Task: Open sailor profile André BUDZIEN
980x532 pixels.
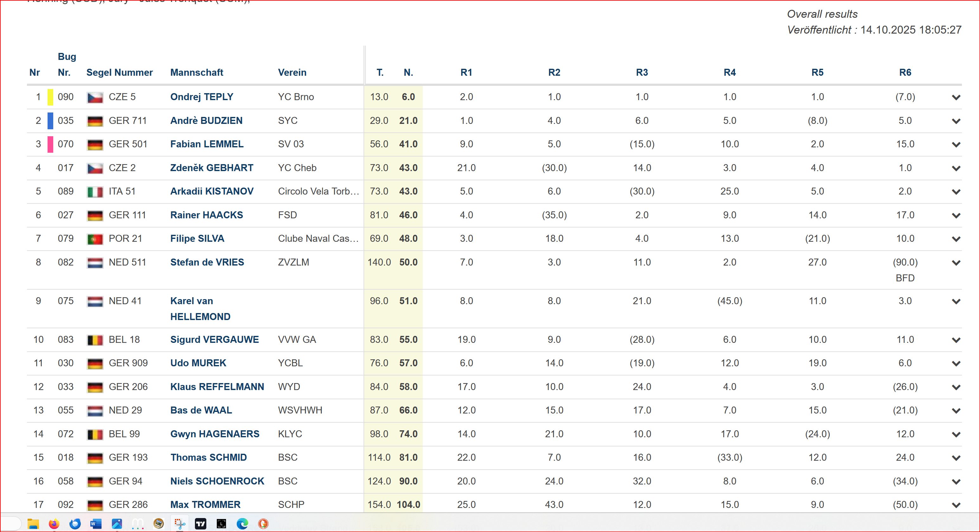Action: click(x=206, y=120)
